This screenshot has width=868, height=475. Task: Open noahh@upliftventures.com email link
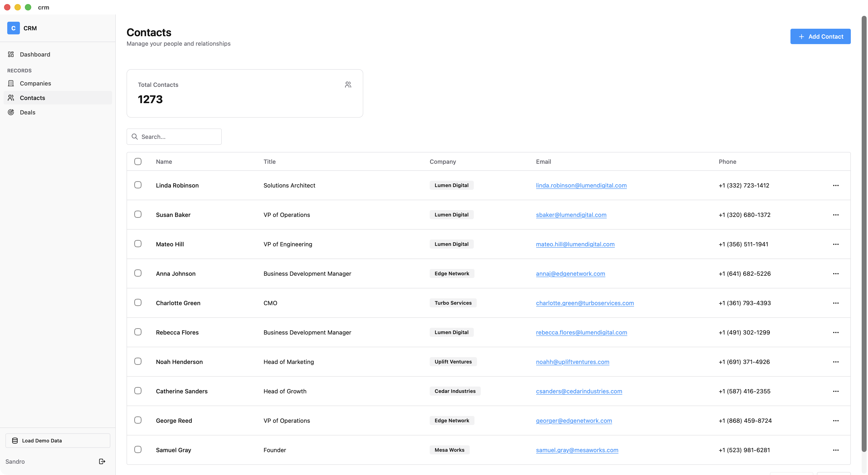(x=573, y=362)
